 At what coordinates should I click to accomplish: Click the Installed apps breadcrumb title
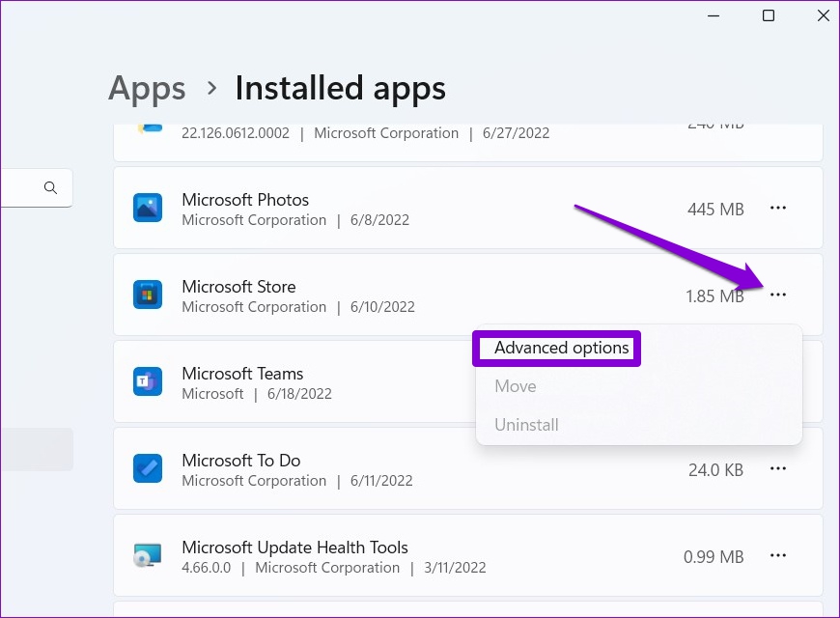coord(340,88)
